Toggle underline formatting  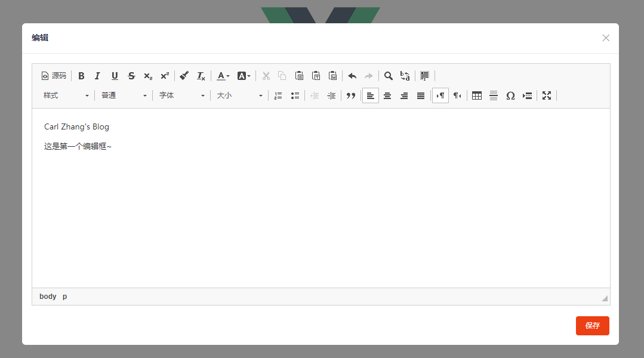pos(115,76)
